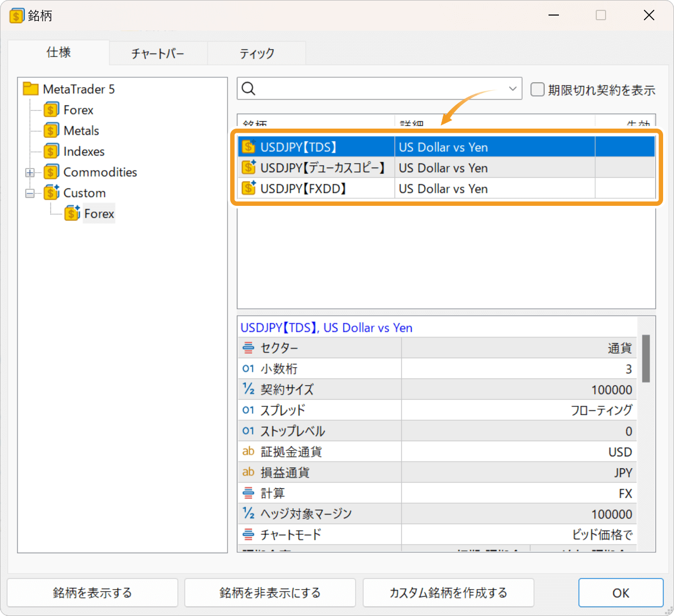Click the Forex group dollar icon under MetaTrader 5
This screenshot has height=616, width=674.
click(x=51, y=110)
